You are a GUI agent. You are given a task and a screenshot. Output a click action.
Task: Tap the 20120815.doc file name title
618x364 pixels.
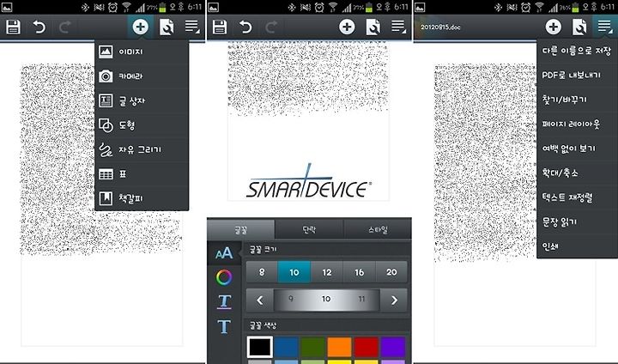tap(440, 27)
